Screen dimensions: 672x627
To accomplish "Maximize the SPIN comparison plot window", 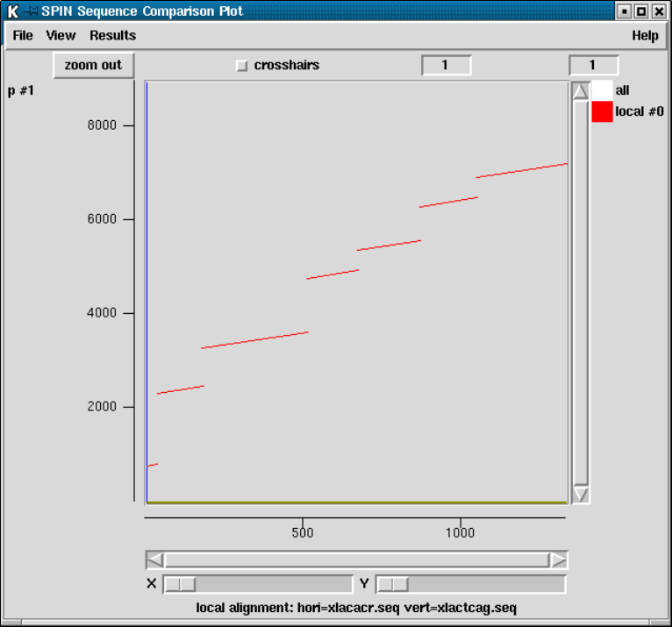I will click(x=641, y=11).
